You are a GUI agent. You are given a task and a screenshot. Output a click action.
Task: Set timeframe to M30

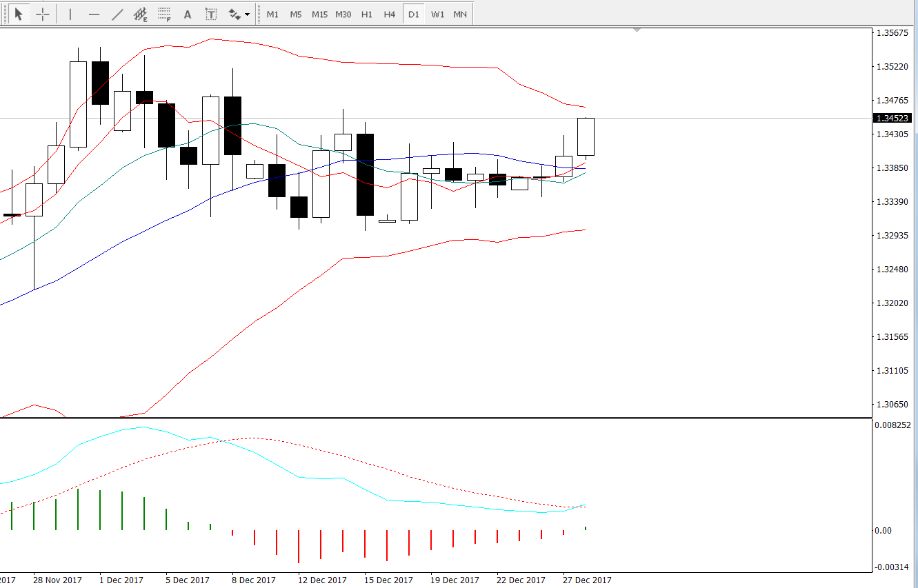pyautogui.click(x=343, y=14)
